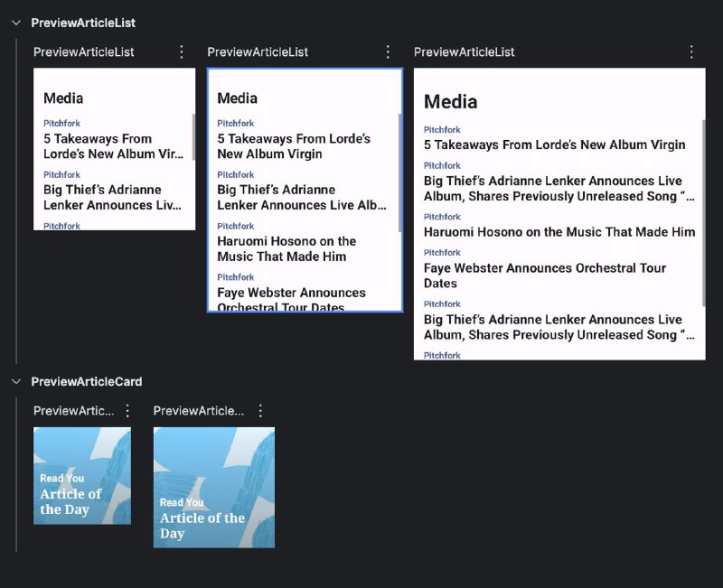Open kebab menu of third PreviewArticleList preview
The height and width of the screenshot is (588, 723).
pos(691,52)
